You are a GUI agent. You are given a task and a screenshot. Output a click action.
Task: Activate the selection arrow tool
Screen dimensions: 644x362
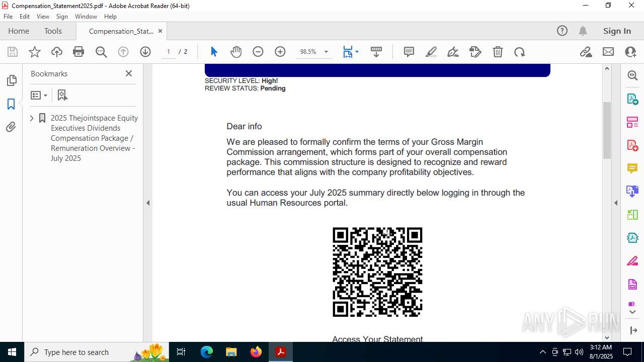pos(214,52)
